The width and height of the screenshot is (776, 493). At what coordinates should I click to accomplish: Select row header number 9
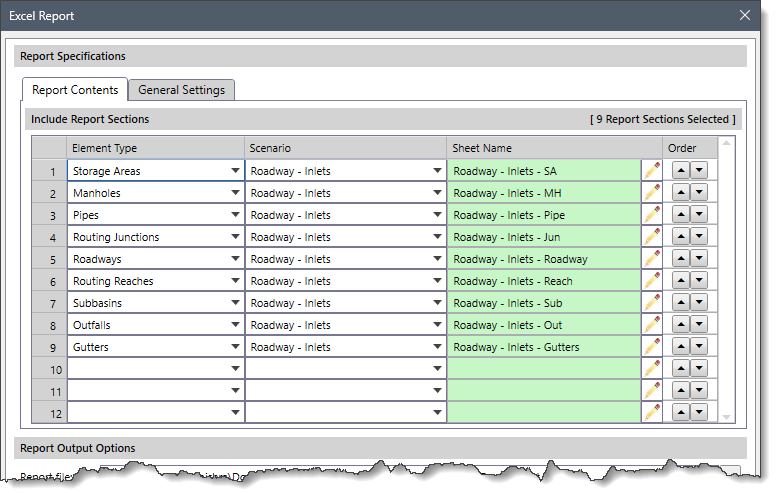[49, 347]
